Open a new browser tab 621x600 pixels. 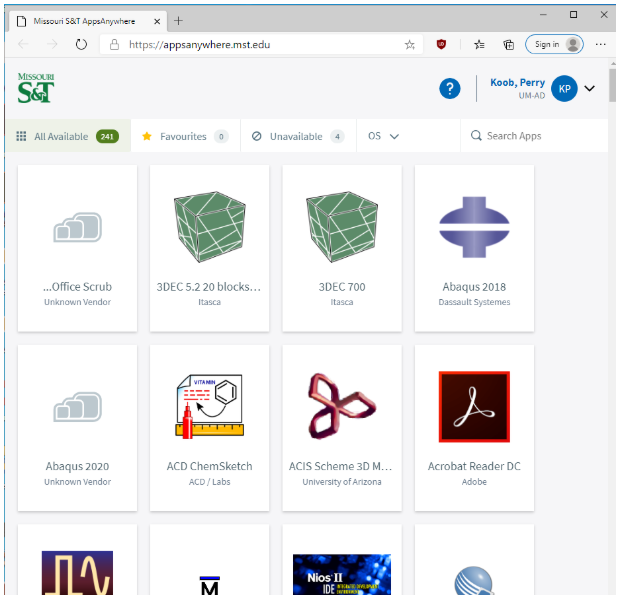pos(178,21)
